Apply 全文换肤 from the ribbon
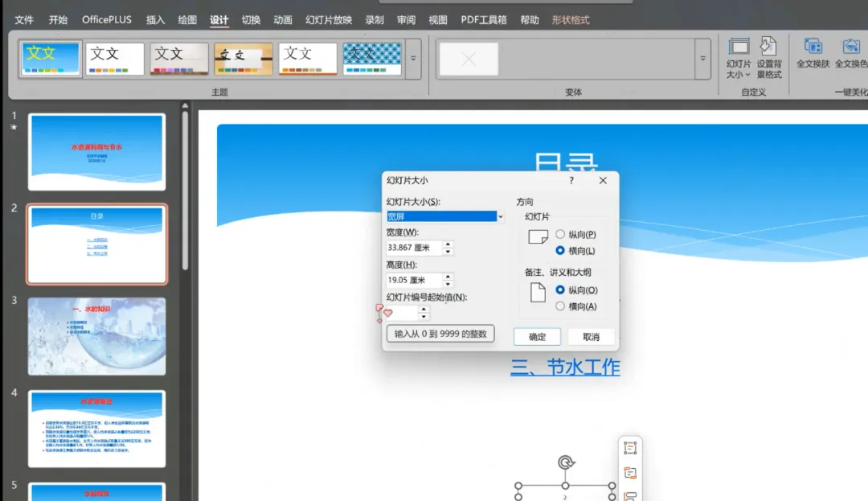 tap(813, 53)
